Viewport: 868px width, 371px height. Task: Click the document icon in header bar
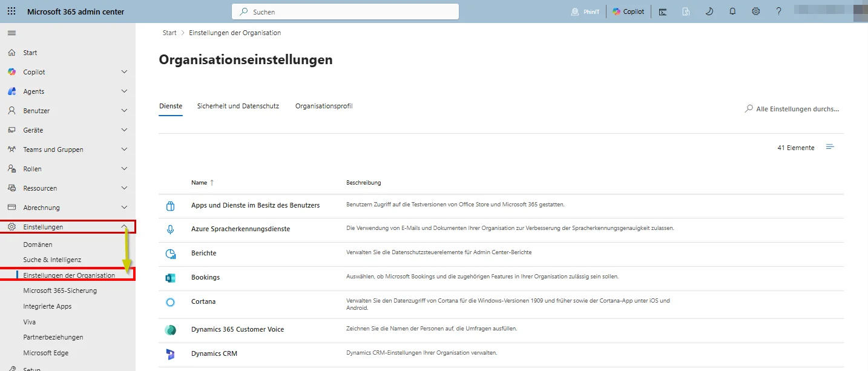point(686,11)
